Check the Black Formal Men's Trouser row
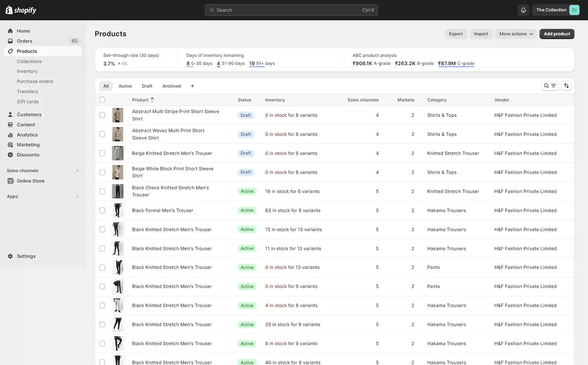The width and height of the screenshot is (588, 365). (x=102, y=210)
